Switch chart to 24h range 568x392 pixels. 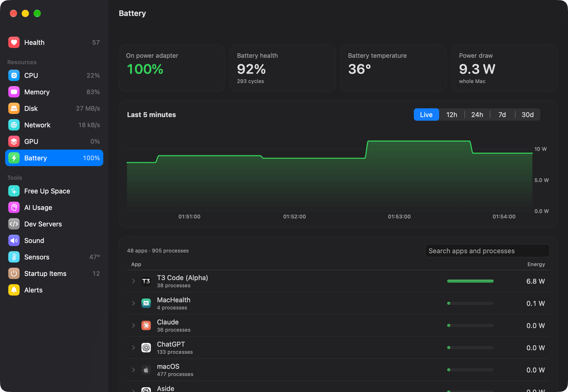click(x=477, y=115)
